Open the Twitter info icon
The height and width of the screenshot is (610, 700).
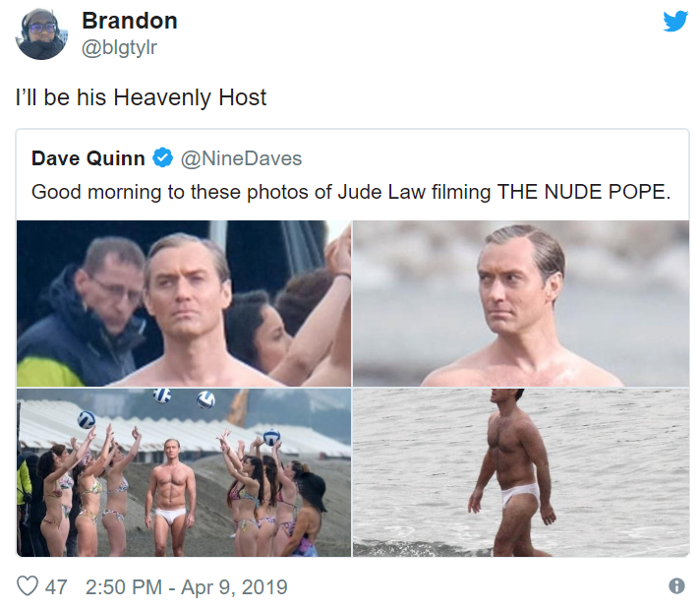676,585
